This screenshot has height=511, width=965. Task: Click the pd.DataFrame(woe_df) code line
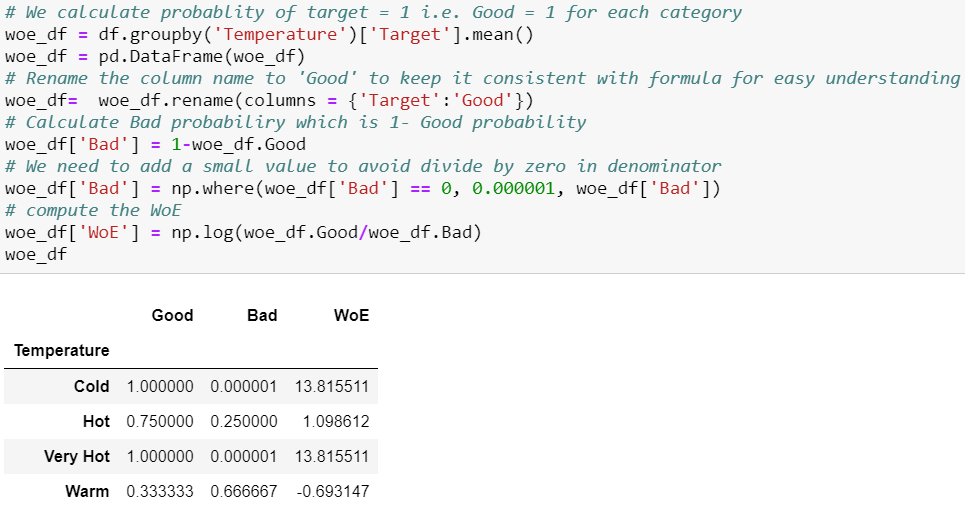[x=155, y=57]
